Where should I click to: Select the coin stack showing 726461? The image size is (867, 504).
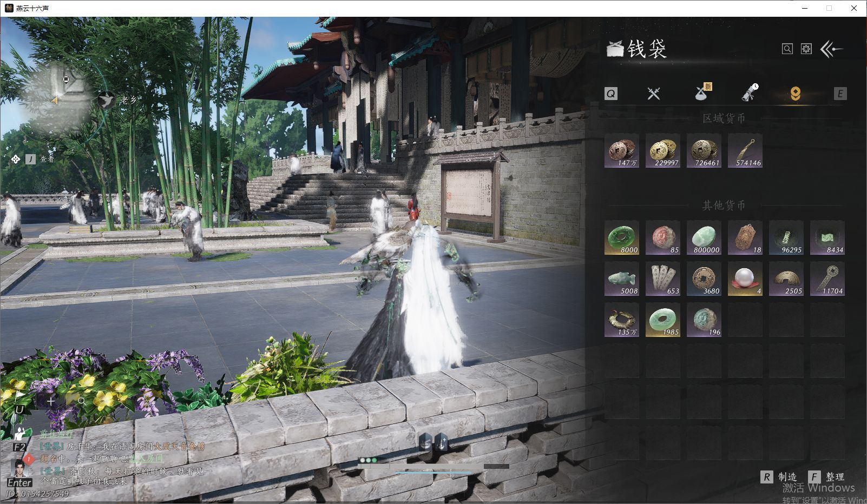704,151
